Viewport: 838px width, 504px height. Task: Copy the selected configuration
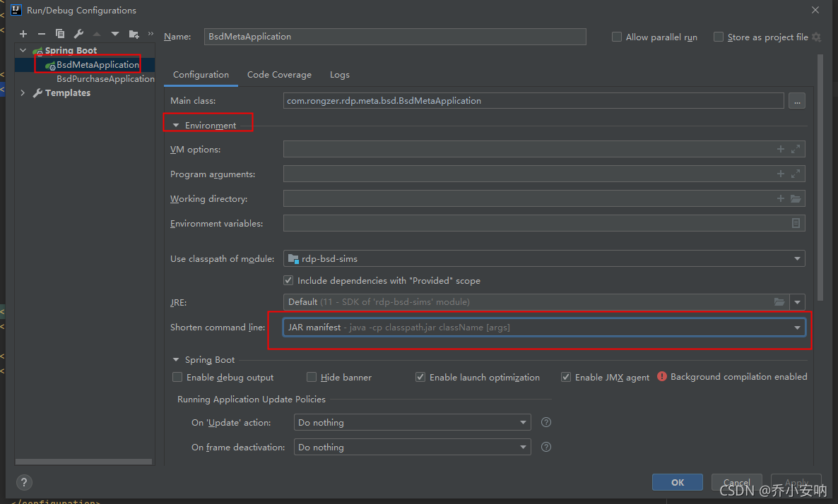60,34
